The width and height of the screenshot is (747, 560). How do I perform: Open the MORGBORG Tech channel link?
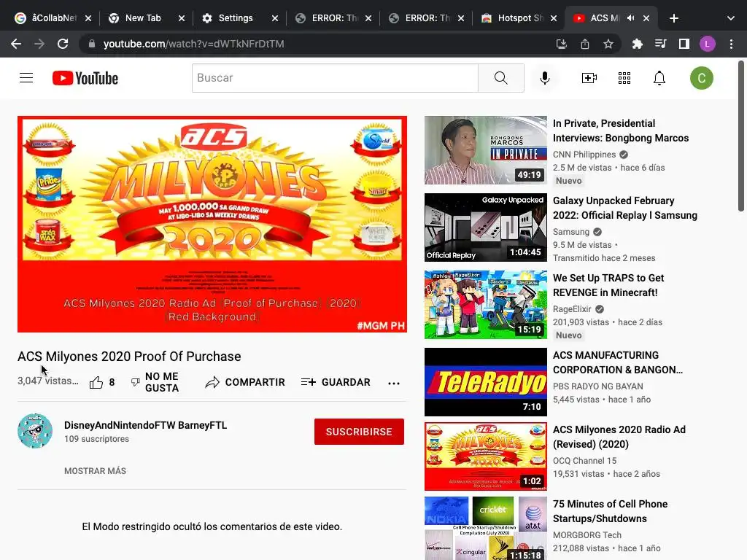click(x=587, y=534)
